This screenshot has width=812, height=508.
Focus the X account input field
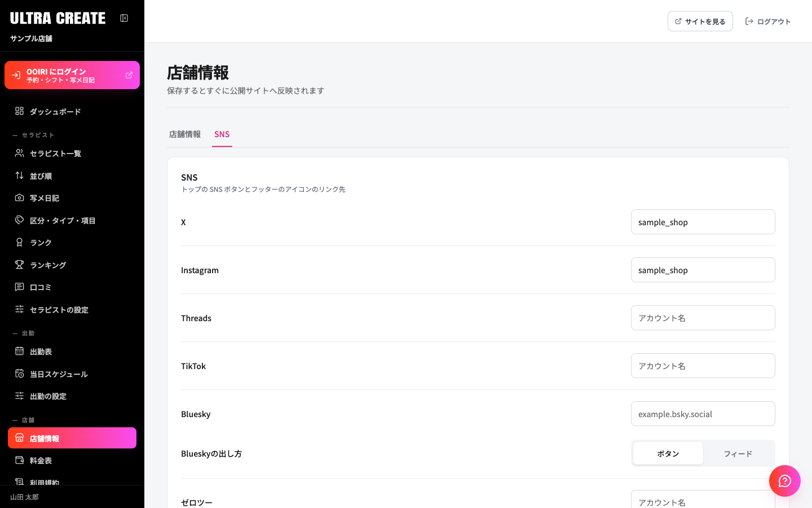[x=703, y=222]
